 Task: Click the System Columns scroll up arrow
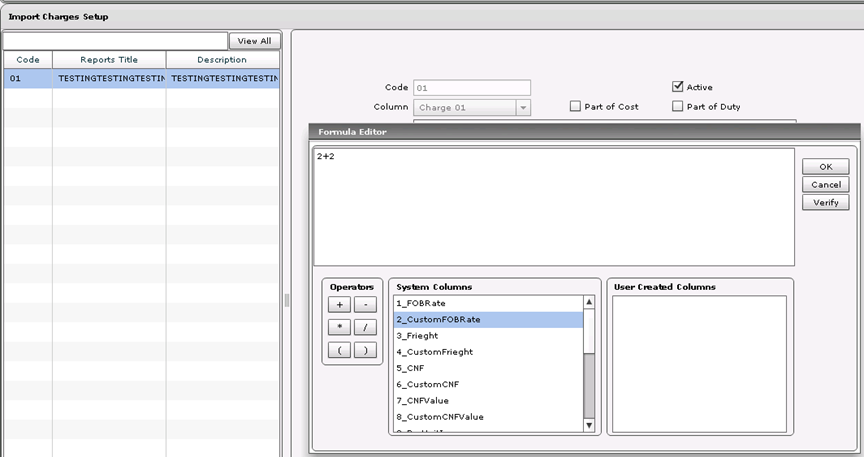point(589,302)
